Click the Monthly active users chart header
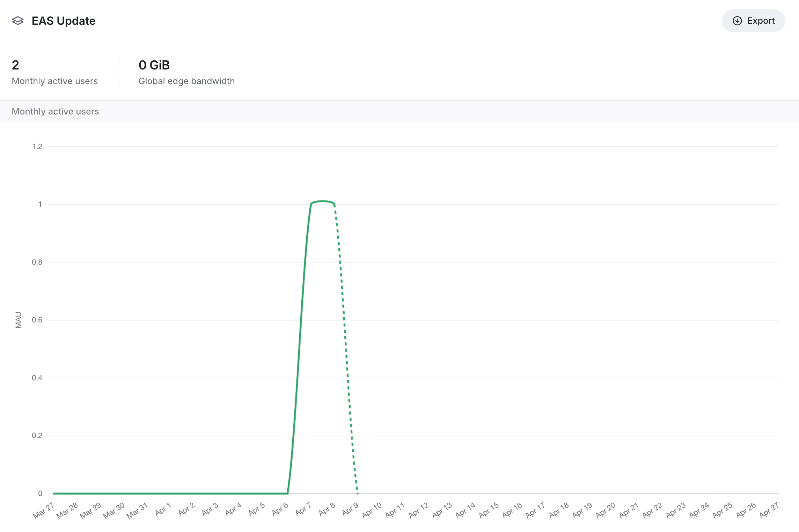Viewport: 799px width, 532px height. [x=56, y=112]
